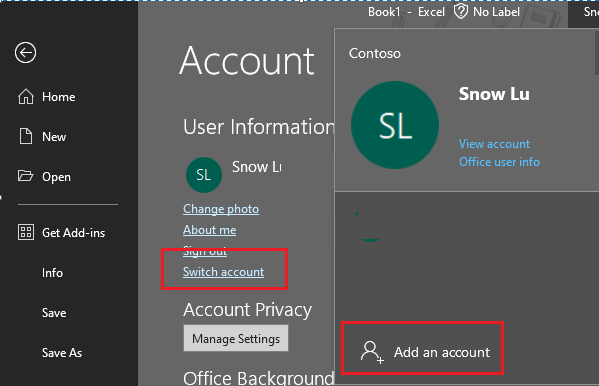Viewport: 599px width, 386px height.
Task: Open the Open menu item
Action: click(x=56, y=177)
